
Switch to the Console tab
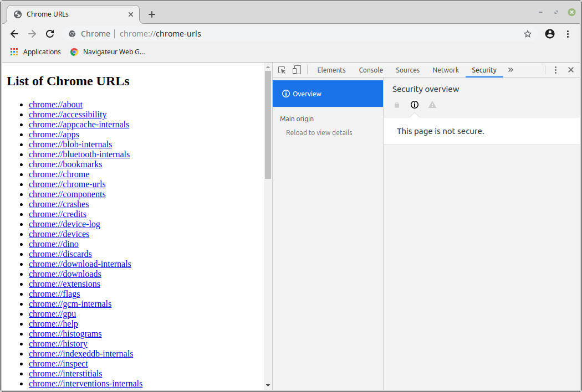click(x=371, y=70)
